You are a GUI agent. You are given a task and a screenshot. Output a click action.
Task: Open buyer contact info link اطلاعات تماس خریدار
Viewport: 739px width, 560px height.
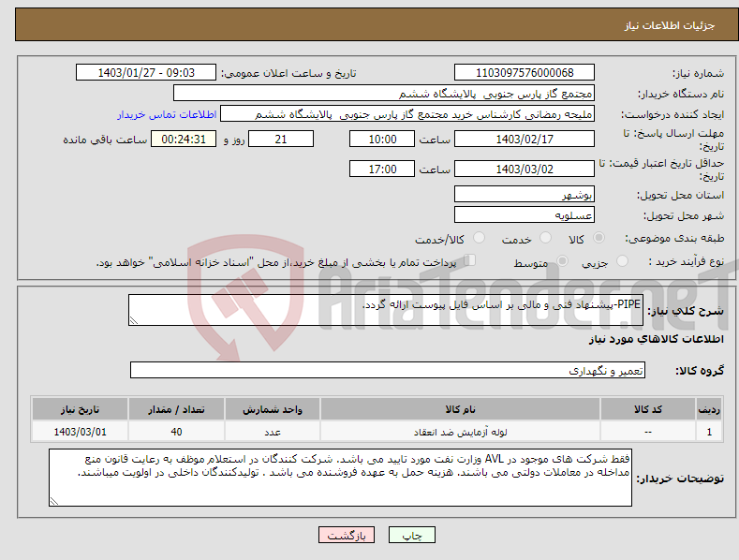tap(167, 114)
